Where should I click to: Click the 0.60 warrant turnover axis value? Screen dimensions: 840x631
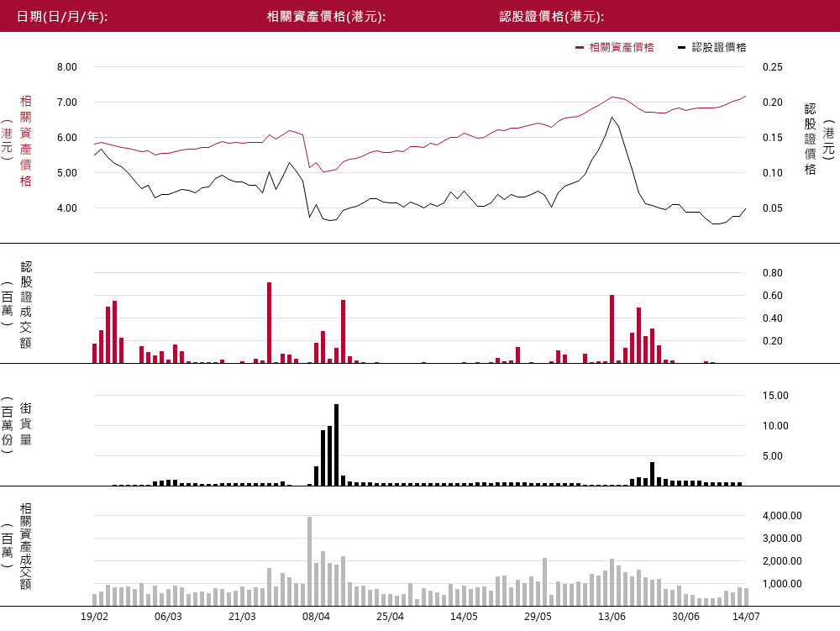tap(773, 296)
